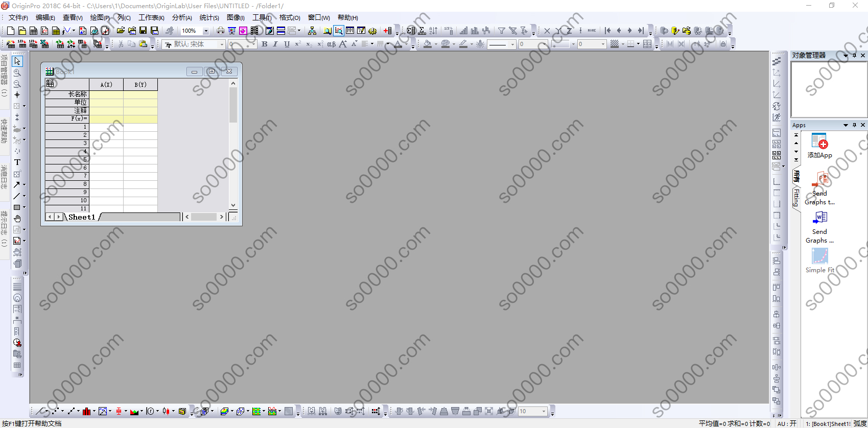The height and width of the screenshot is (428, 868).
Task: Toggle auto-hide pin on the Apps panel
Action: click(854, 125)
